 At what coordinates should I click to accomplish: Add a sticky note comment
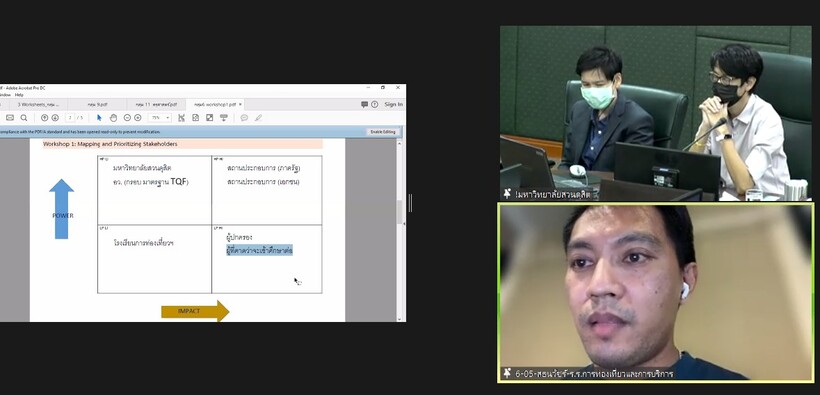point(244,118)
